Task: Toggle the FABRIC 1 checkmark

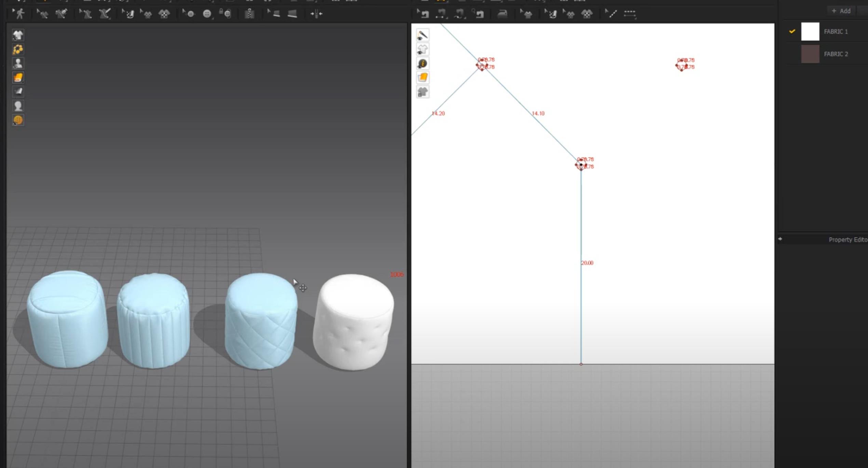Action: [x=792, y=31]
